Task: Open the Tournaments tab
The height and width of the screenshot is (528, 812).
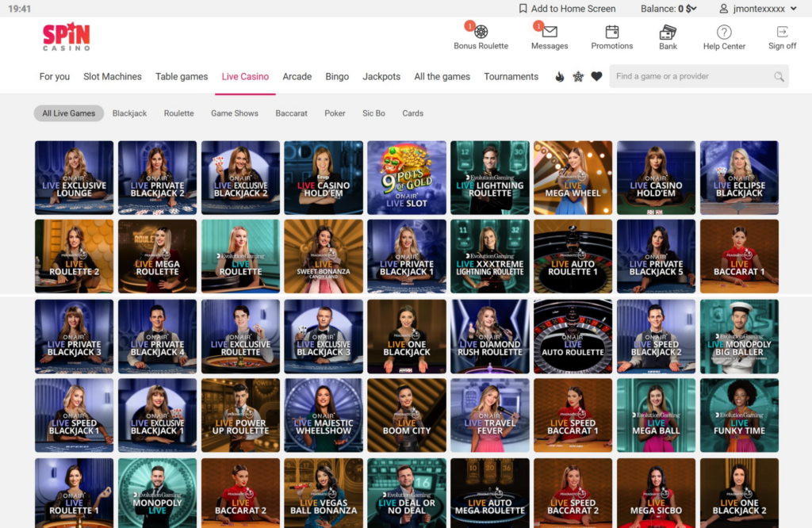Action: (x=511, y=77)
